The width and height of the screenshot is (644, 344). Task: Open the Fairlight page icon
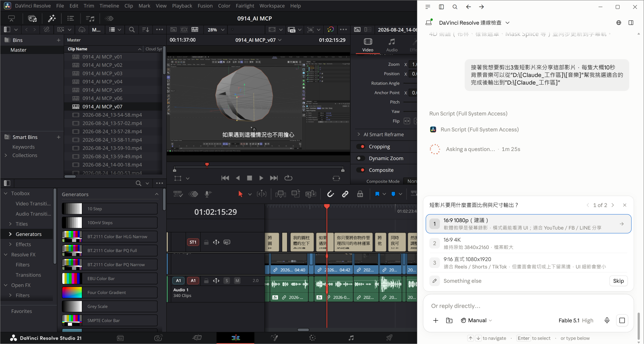click(351, 338)
